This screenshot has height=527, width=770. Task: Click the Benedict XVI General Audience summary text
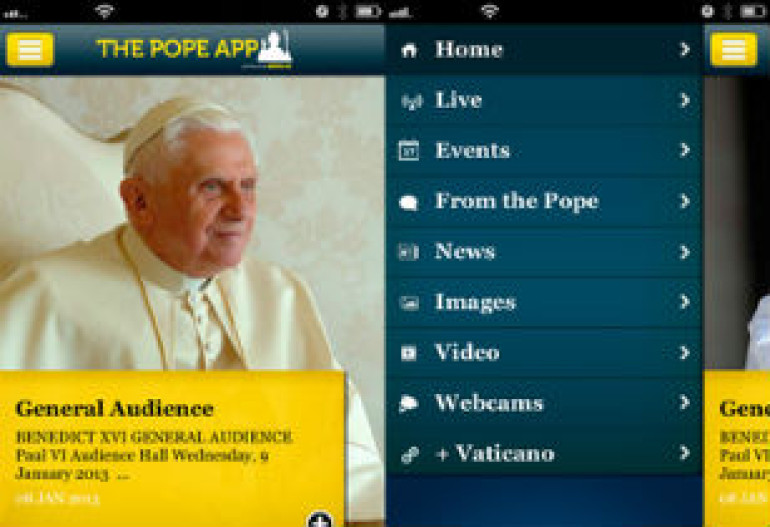[154, 455]
